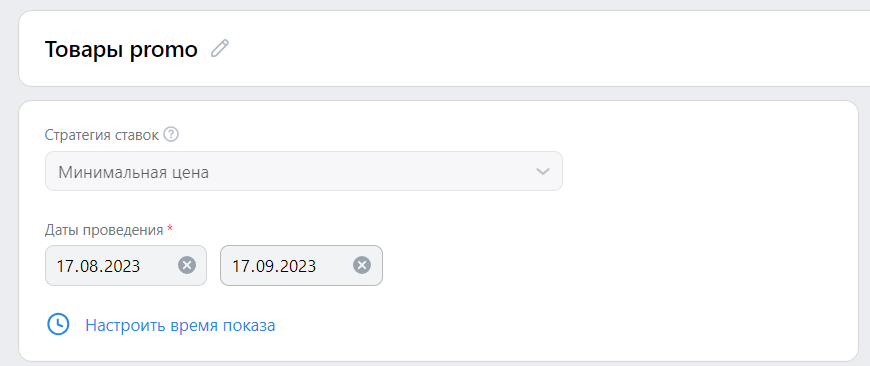Screen dimensions: 870x366
Task: Click the Минимальная цена placeholder text
Action: pos(134,172)
